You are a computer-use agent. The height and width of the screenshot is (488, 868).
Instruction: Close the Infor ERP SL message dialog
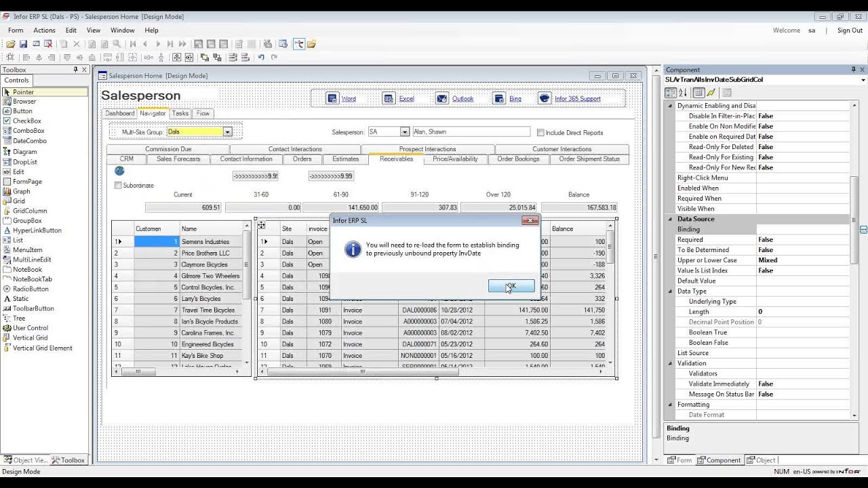click(530, 220)
